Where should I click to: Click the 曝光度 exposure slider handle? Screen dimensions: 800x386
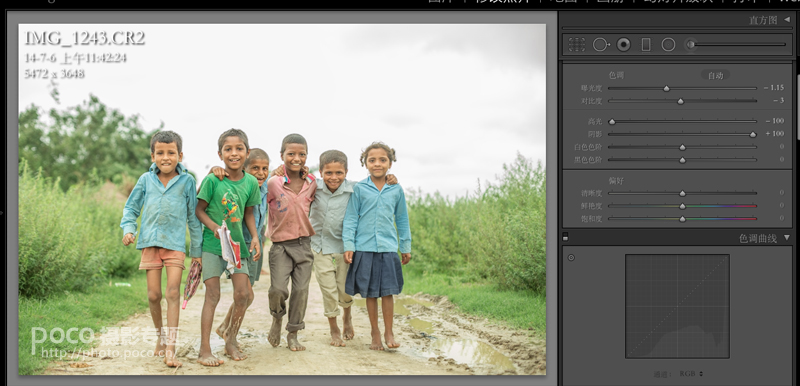[x=666, y=88]
